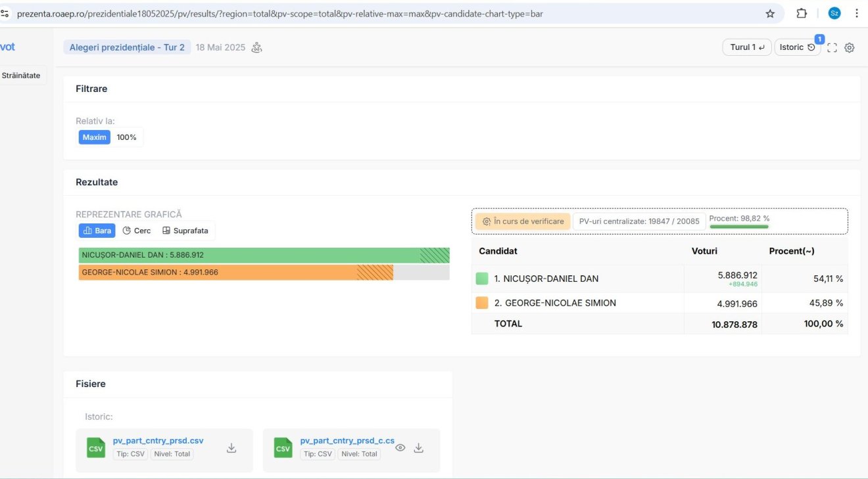This screenshot has width=868, height=479.
Task: Click the Filtrare section heading
Action: [x=91, y=89]
